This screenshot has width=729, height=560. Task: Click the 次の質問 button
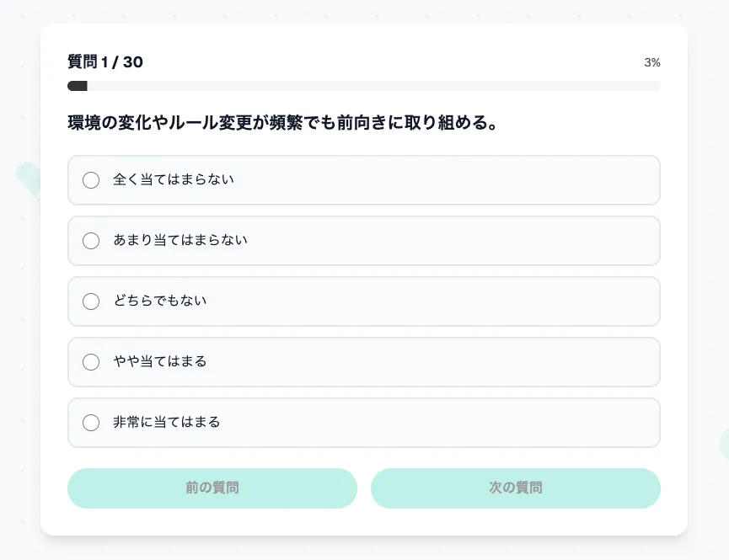(515, 488)
